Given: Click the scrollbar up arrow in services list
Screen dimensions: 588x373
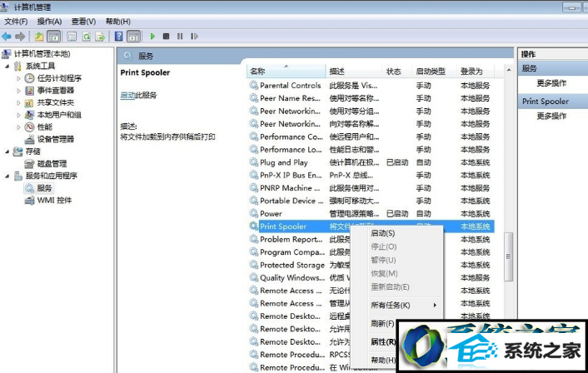Looking at the screenshot, I should 509,70.
